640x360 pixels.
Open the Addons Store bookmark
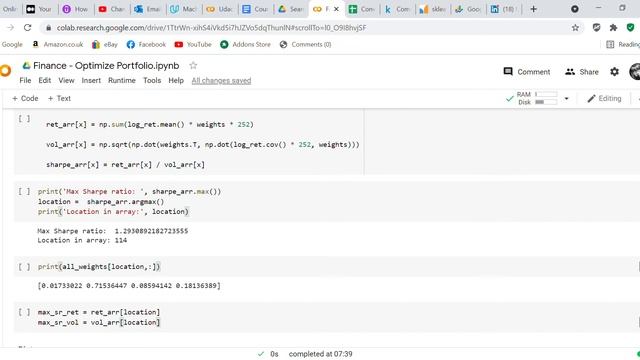245,44
